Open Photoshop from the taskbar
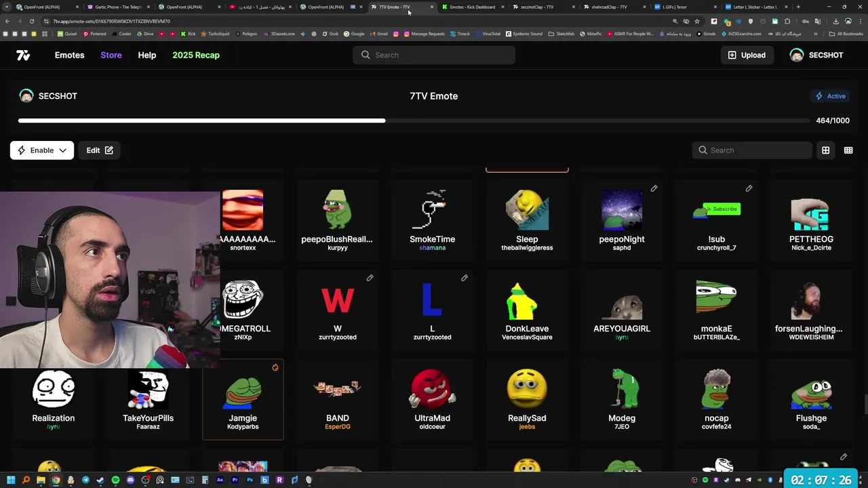Image resolution: width=868 pixels, height=488 pixels. pyautogui.click(x=250, y=480)
